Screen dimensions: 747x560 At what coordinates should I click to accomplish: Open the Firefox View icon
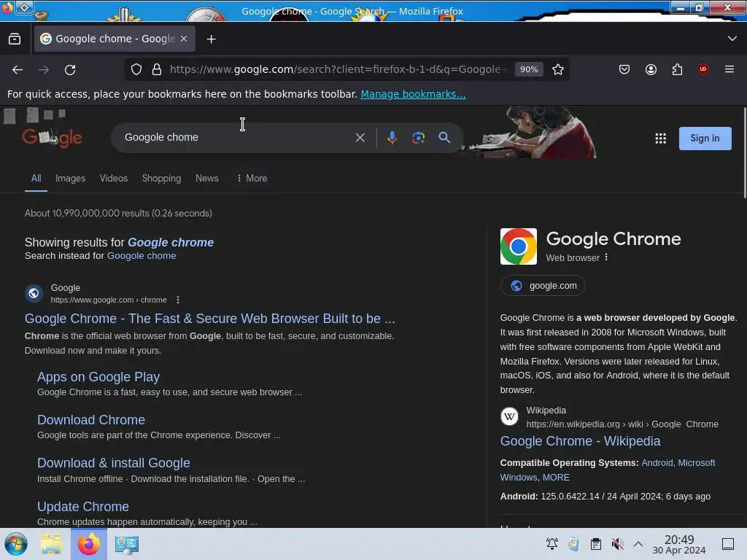coord(15,39)
